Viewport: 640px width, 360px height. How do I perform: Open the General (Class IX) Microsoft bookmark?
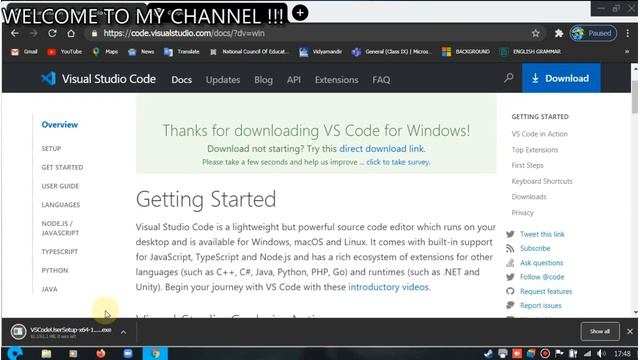[x=391, y=52]
